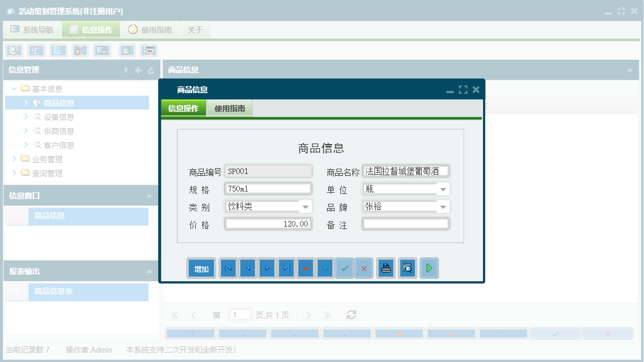Click the first-record navigation icon
Screen dimensions: 644x362
(227, 268)
